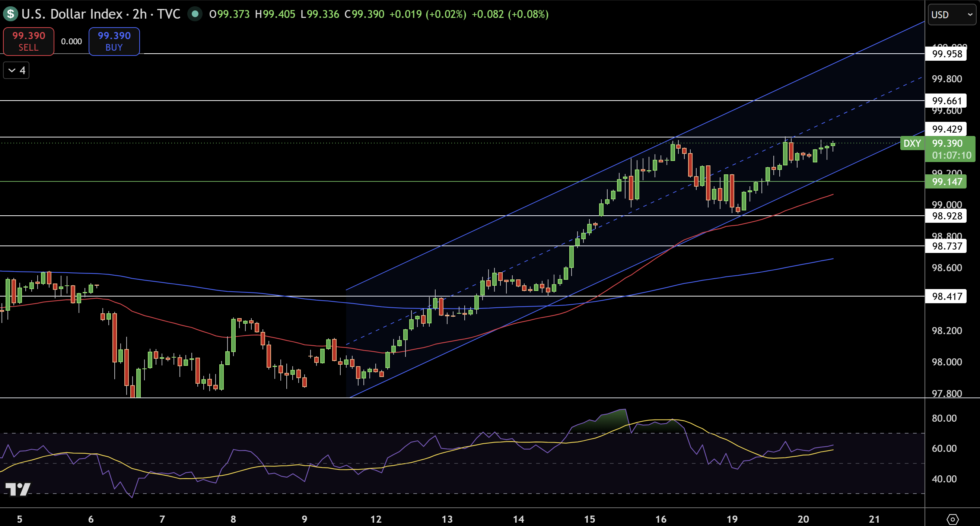Click the TVC exchange label
Image resolution: width=980 pixels, height=526 pixels.
(169, 14)
